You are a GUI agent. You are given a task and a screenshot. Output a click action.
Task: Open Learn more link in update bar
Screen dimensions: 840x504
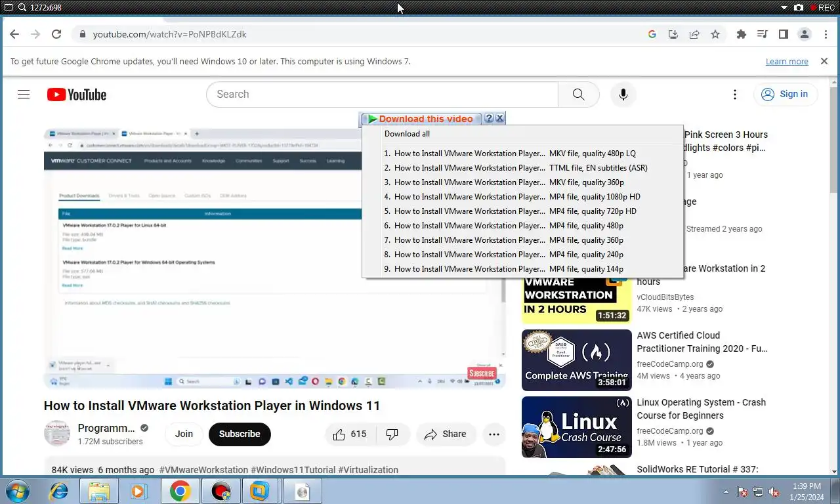787,61
